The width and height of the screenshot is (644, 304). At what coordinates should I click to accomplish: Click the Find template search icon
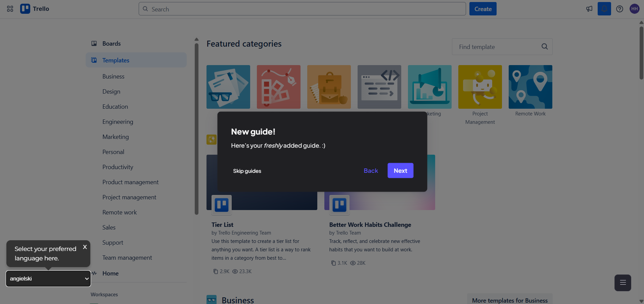(x=545, y=47)
